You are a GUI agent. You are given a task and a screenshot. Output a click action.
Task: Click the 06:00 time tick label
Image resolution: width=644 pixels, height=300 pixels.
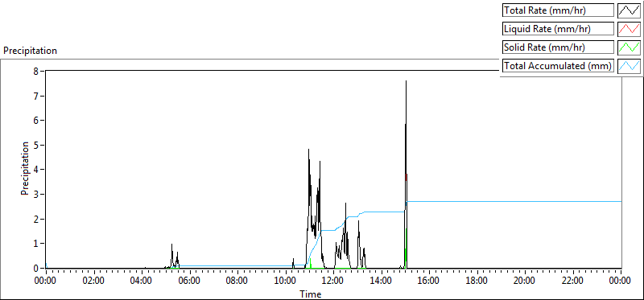pyautogui.click(x=190, y=281)
